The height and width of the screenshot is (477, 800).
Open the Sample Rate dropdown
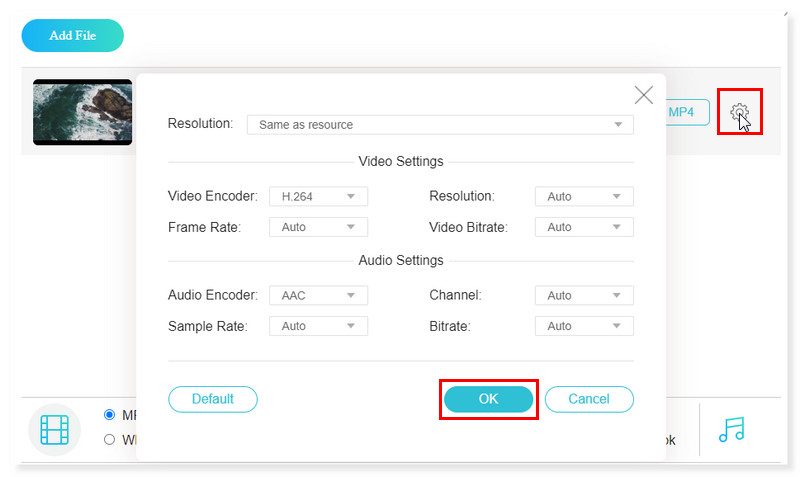click(318, 326)
